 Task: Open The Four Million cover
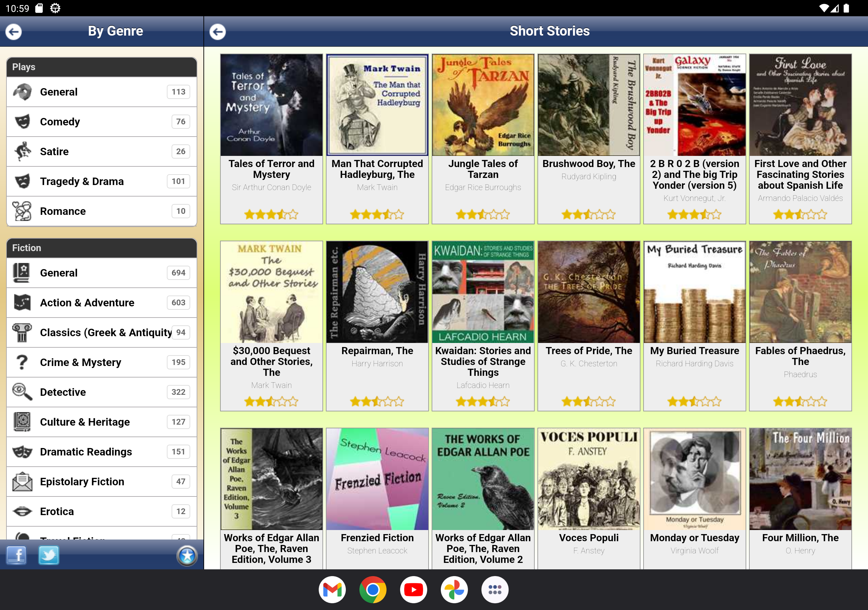coord(801,479)
